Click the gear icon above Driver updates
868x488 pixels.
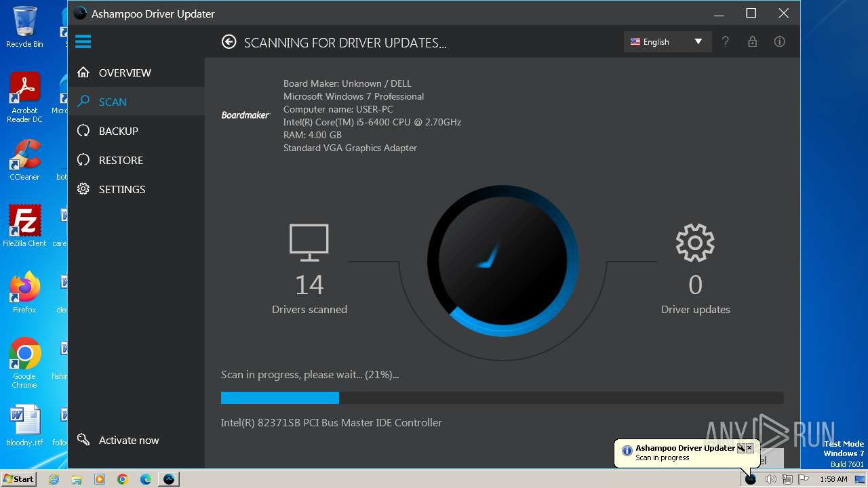(695, 243)
